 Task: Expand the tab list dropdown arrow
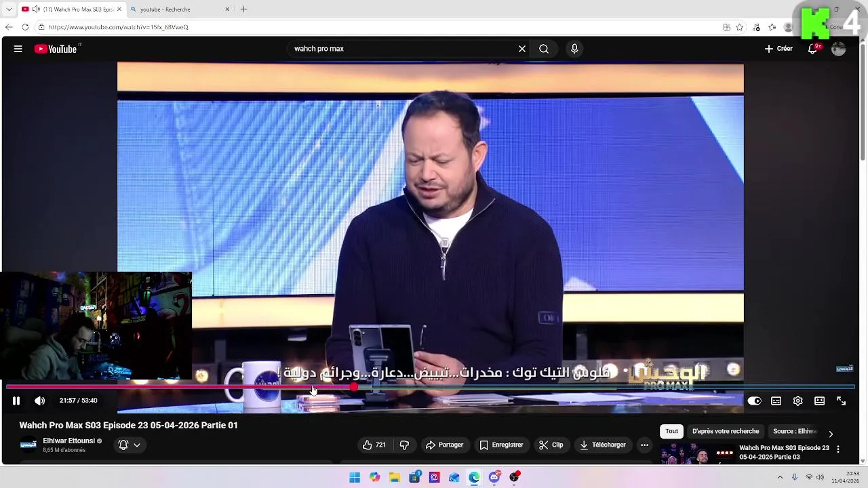pos(8,9)
